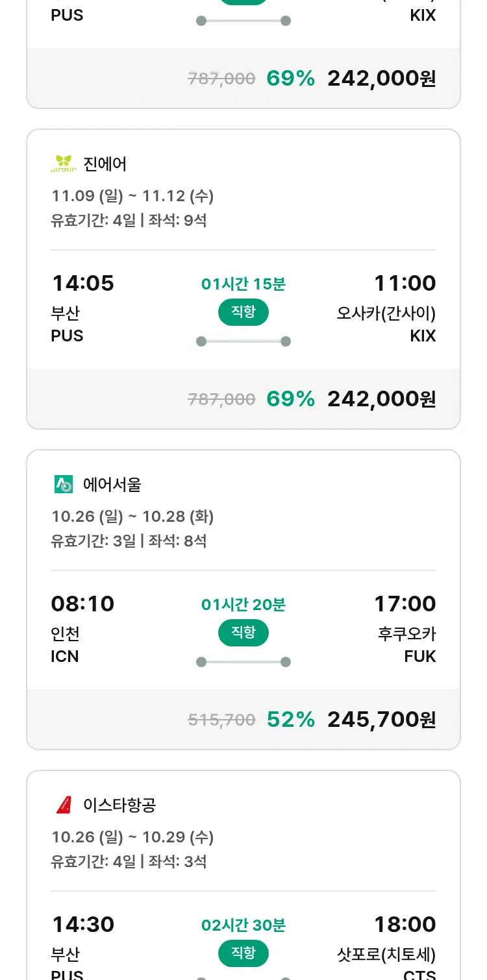Click the Air Seoul route line indicator
Viewport: 487px width, 980px height.
coord(243,662)
